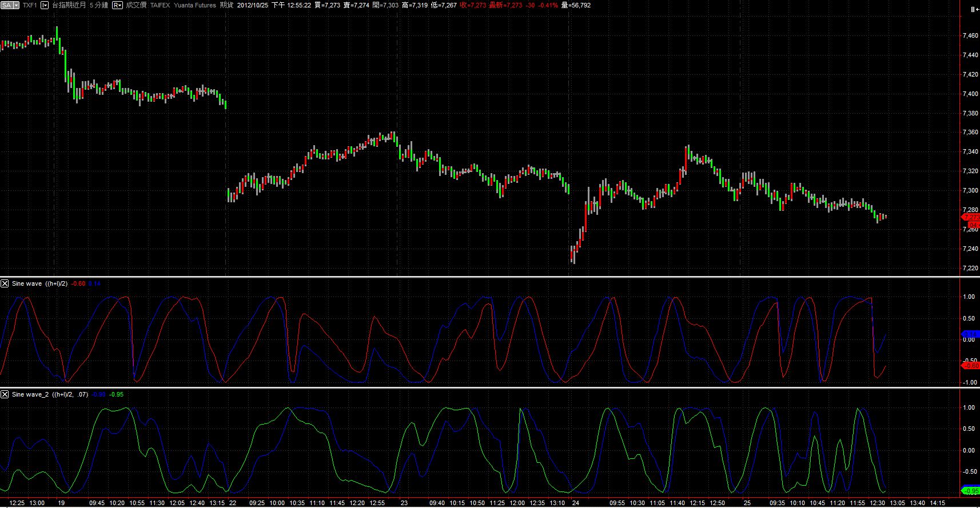The image size is (980, 508).
Task: Click the TAIFEX exchange label
Action: coord(160,5)
